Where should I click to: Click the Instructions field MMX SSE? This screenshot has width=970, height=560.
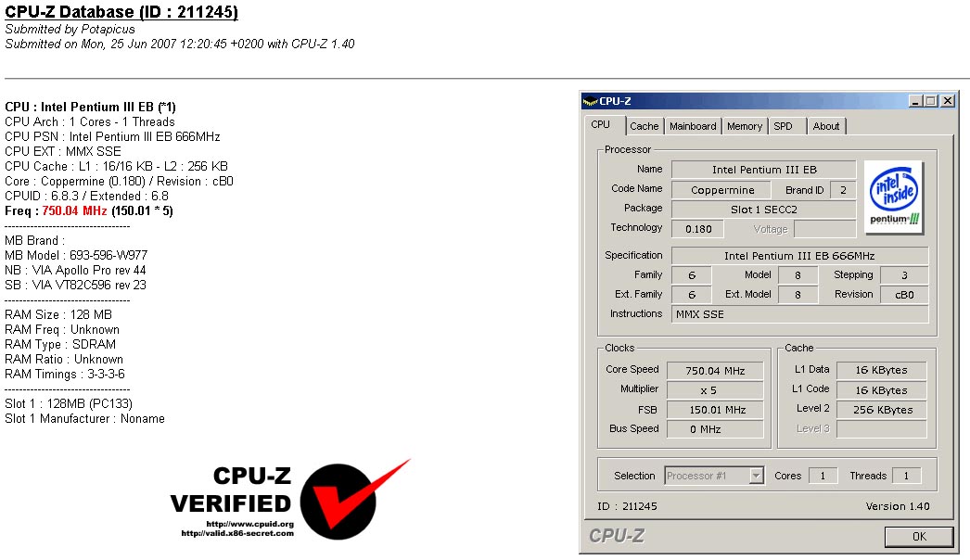800,314
